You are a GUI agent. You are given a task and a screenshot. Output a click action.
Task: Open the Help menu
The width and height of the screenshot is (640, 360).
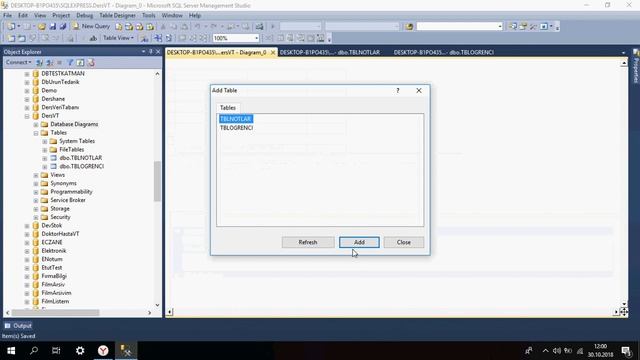click(195, 15)
